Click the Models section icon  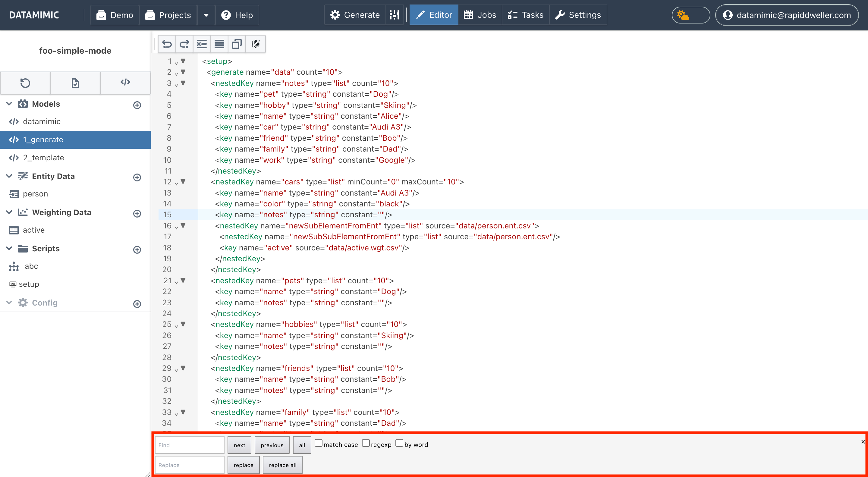(23, 104)
